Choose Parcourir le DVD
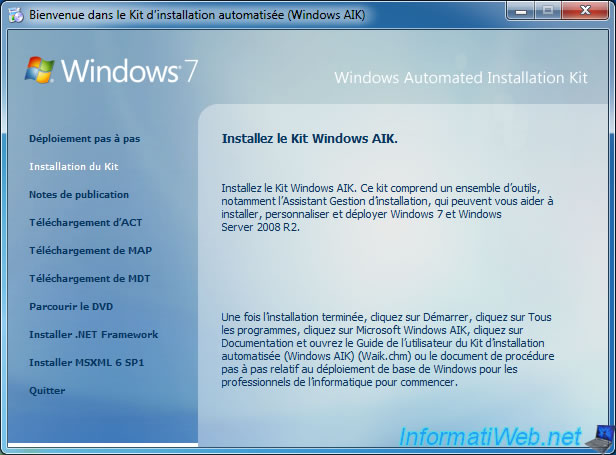Screen dimensions: 616x455 tap(71, 306)
